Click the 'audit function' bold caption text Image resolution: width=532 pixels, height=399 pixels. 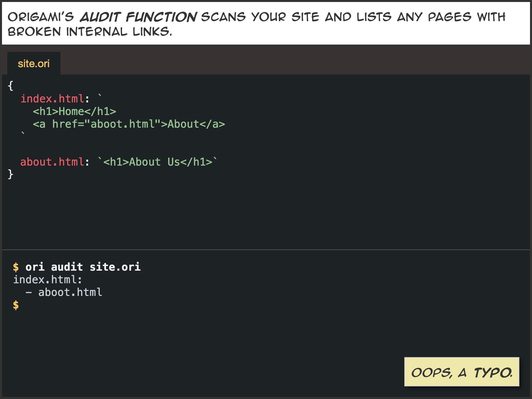click(x=138, y=17)
